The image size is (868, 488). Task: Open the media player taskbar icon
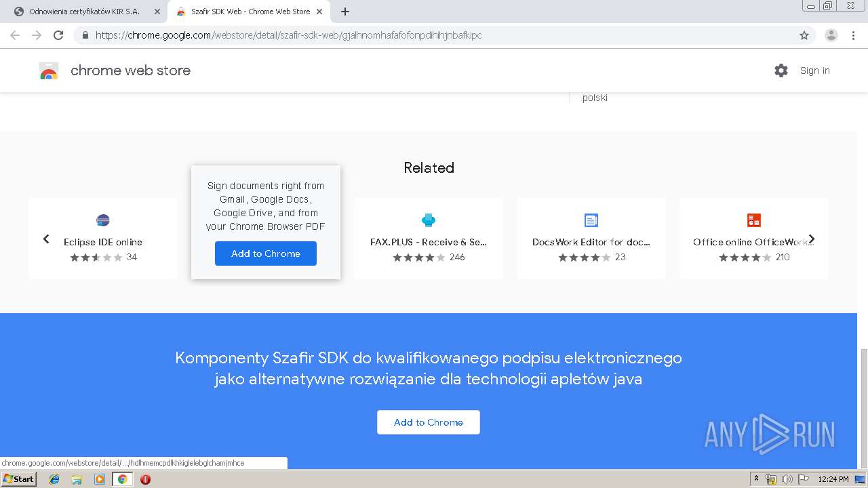coord(100,479)
